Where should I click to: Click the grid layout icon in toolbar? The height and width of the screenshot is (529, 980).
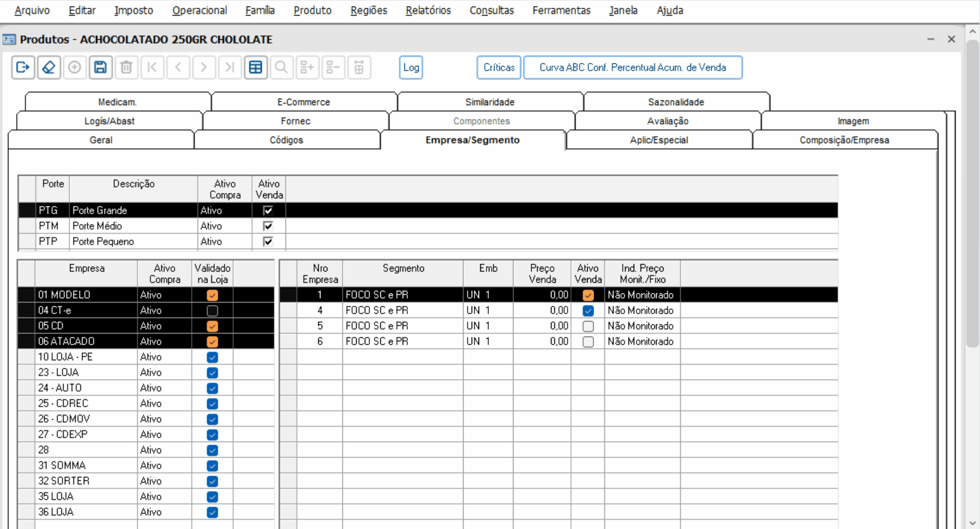click(x=359, y=68)
